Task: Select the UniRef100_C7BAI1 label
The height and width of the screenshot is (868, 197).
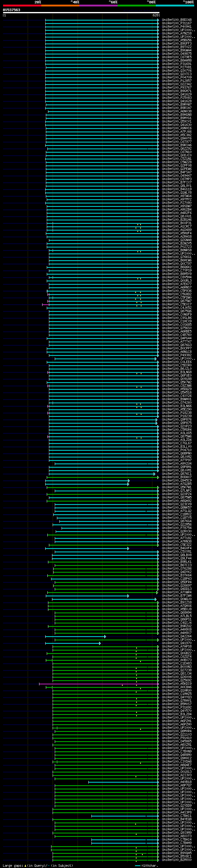Action: (x=177, y=816)
